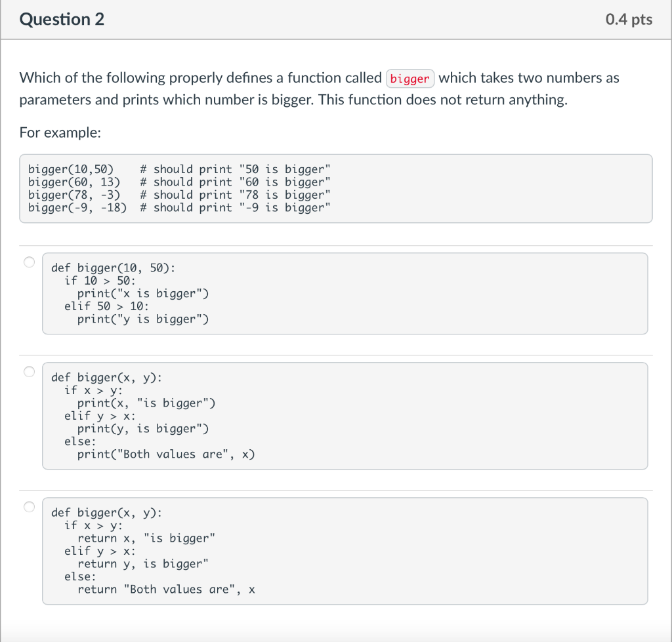Select the second answer choice radio button
Image resolution: width=672 pixels, height=642 pixels.
(29, 371)
